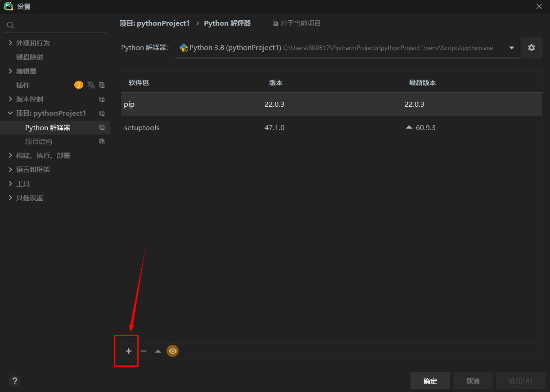Click the 对于当前项目 label
Image resolution: width=550 pixels, height=392 pixels.
coord(301,23)
